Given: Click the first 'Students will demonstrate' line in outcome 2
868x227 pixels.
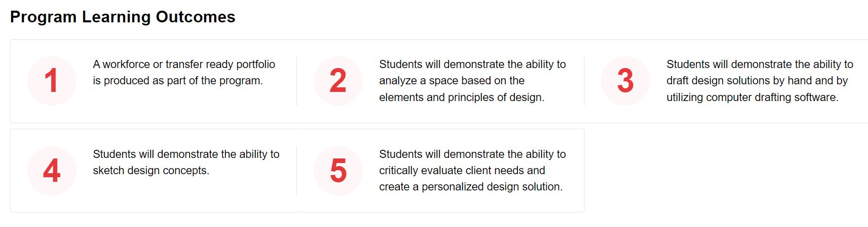Looking at the screenshot, I should pyautogui.click(x=472, y=64).
